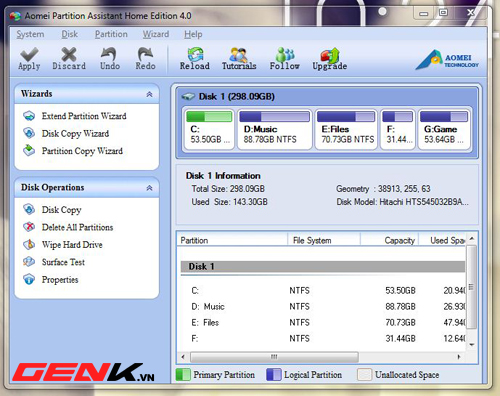Click the Redo arrow icon

(145, 54)
